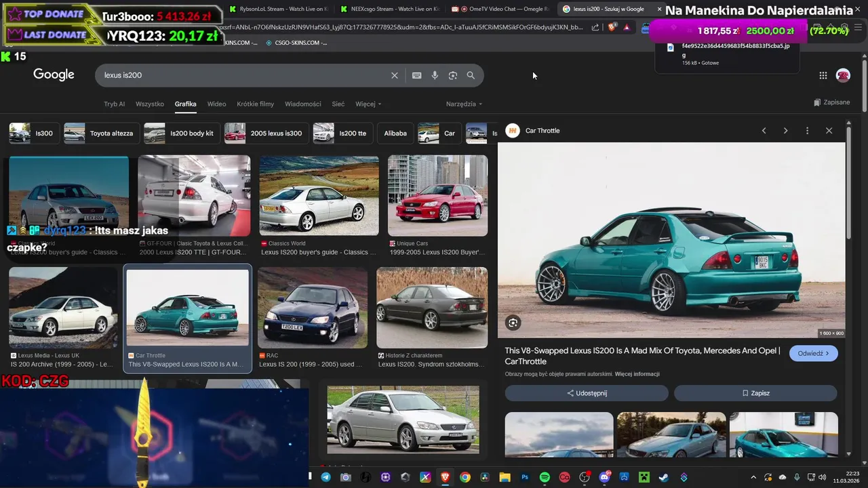
Task: Click the Zapisz button in preview panel
Action: coord(755,393)
